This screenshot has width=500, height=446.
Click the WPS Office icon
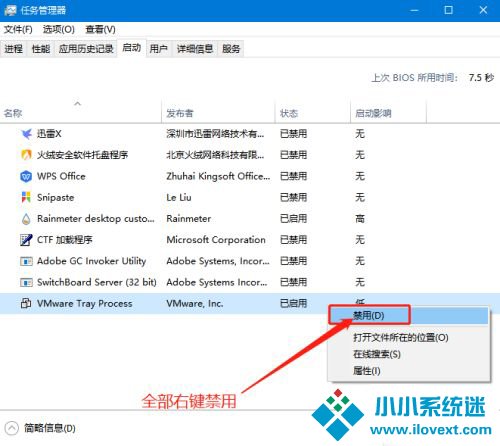pos(26,176)
